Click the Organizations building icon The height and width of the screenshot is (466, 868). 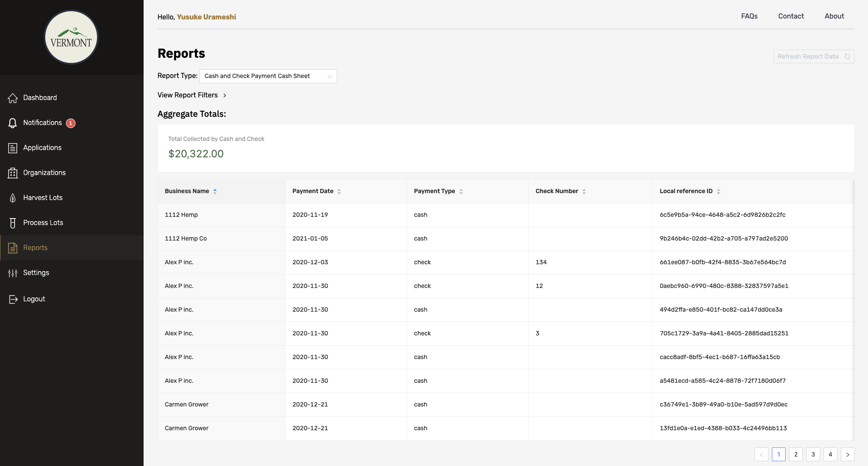tap(13, 173)
